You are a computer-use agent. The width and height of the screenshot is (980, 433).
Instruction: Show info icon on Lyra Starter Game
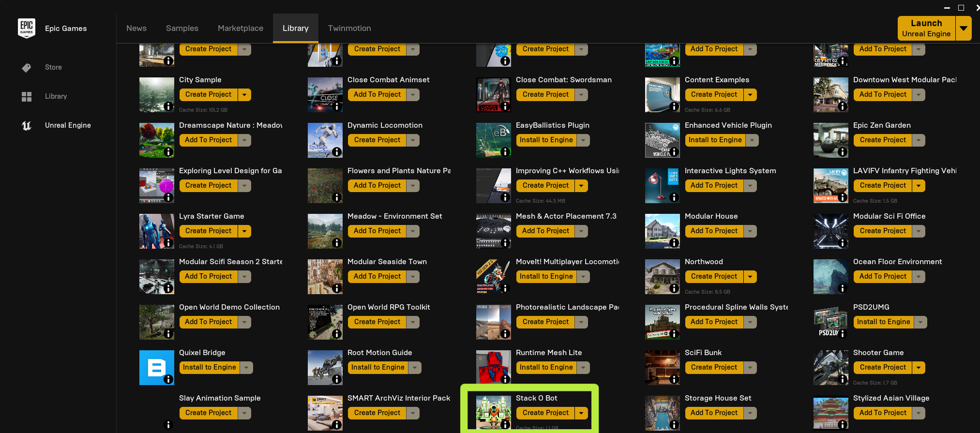click(x=168, y=243)
